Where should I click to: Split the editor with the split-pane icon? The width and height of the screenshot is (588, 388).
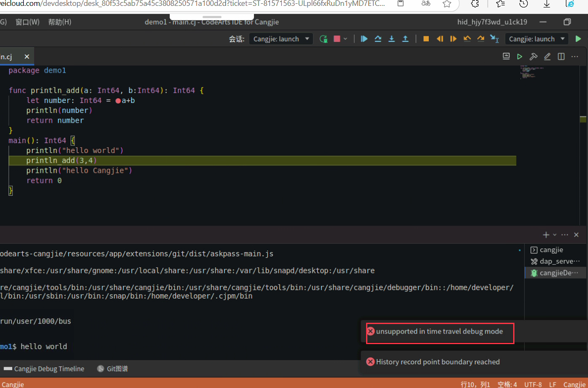pyautogui.click(x=561, y=56)
